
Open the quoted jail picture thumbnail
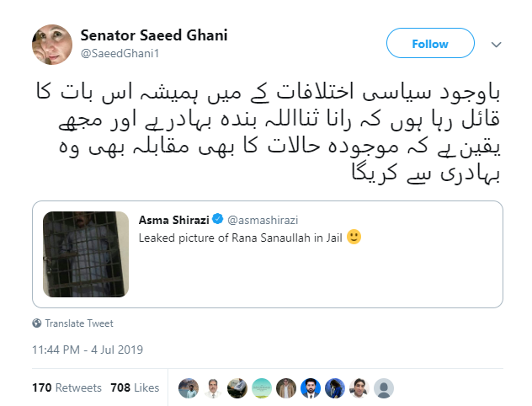point(82,254)
